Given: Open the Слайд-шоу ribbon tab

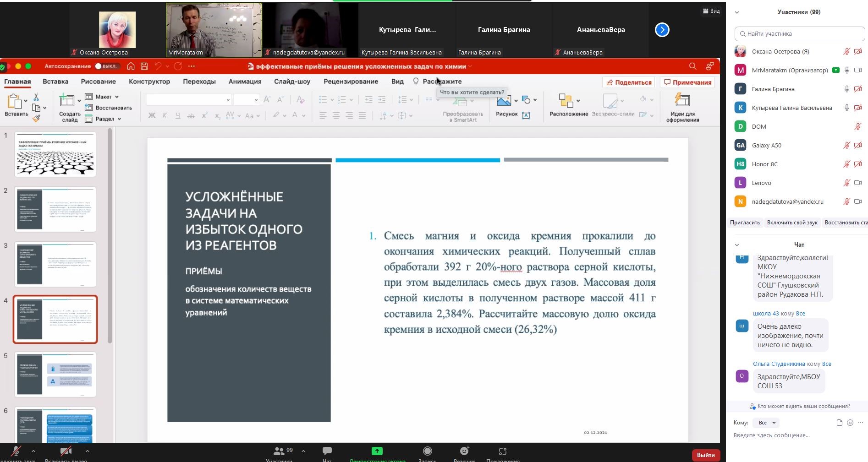Looking at the screenshot, I should coord(292,82).
